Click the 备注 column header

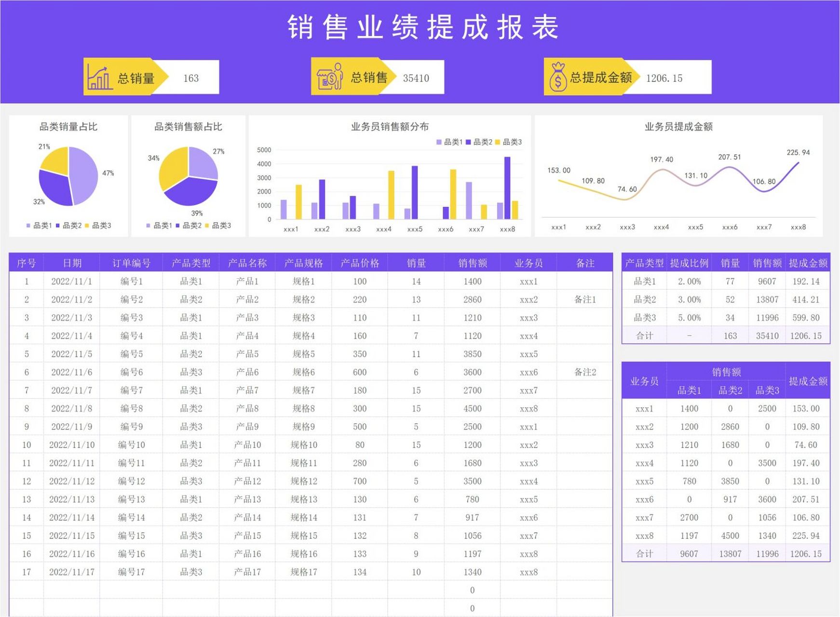[x=585, y=263]
